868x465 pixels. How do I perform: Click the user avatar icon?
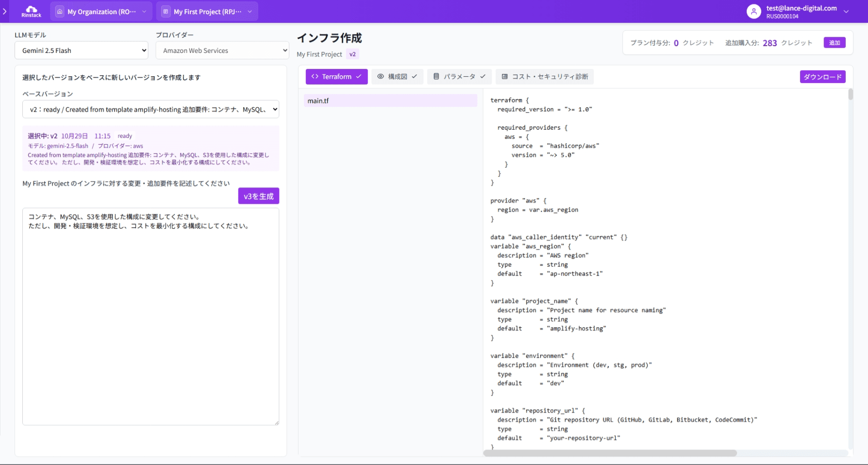[x=753, y=12]
